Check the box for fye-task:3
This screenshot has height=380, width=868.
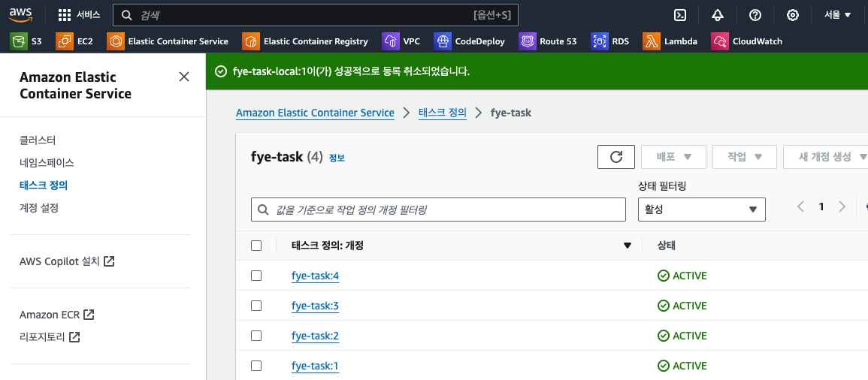[256, 306]
